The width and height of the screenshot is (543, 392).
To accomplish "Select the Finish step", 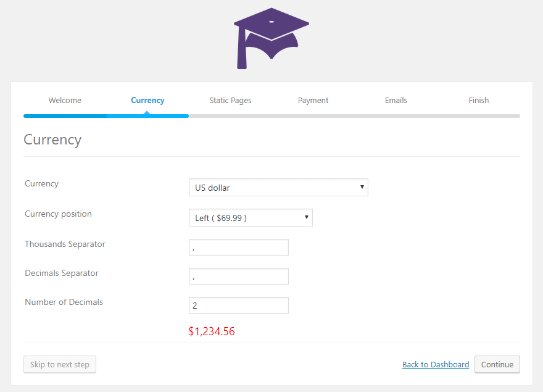I will [x=479, y=100].
